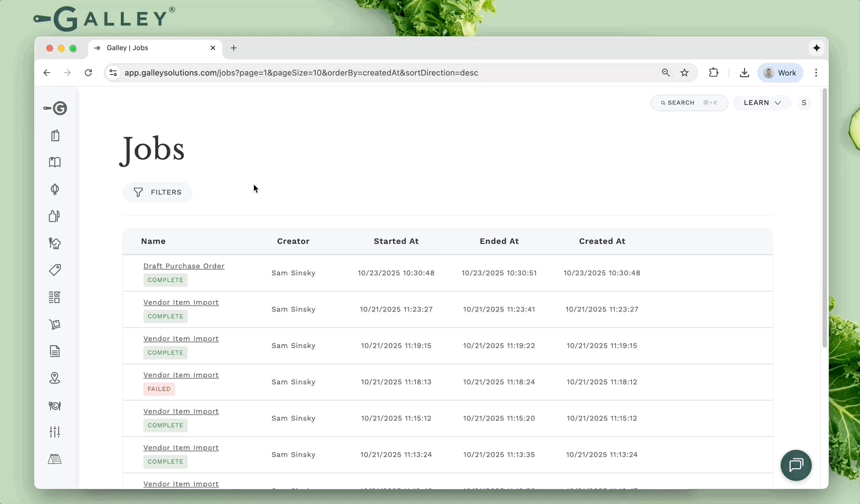Open a new browser tab
860x504 pixels.
coord(234,48)
